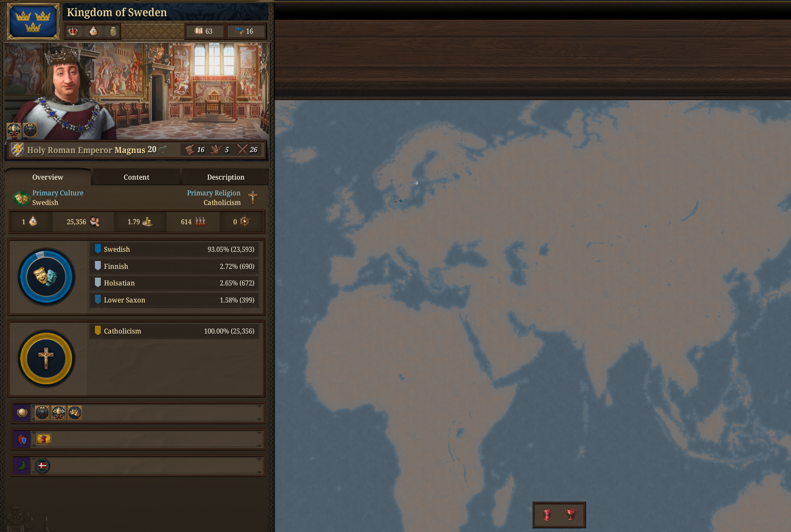Click the ruler name Holy Roman Emperor Magnus
Image resolution: width=791 pixels, height=532 pixels.
point(86,150)
